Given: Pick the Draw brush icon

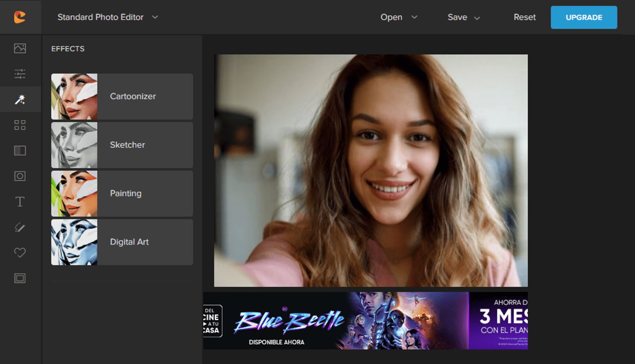Looking at the screenshot, I should tap(20, 227).
